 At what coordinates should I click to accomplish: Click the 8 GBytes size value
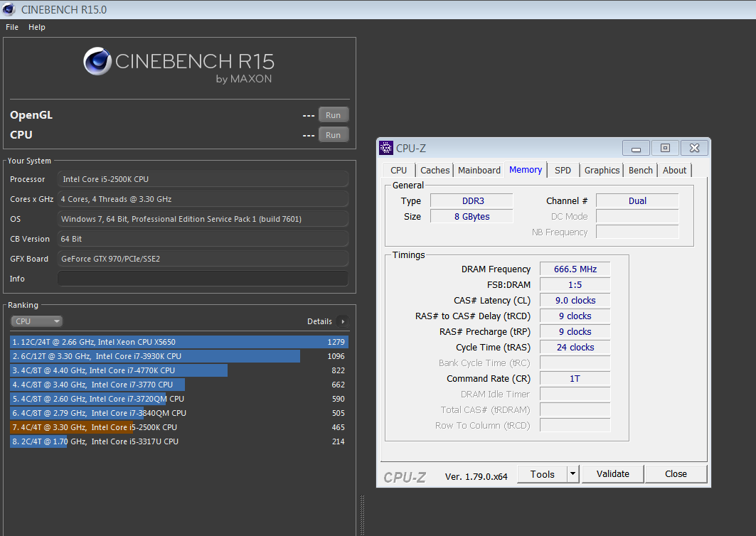click(x=472, y=216)
